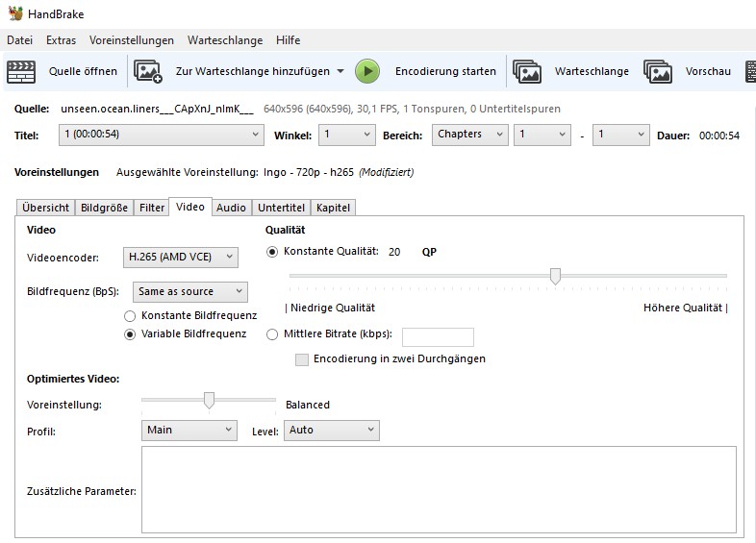Click the Balanced preset label
756x543 pixels.
[308, 405]
